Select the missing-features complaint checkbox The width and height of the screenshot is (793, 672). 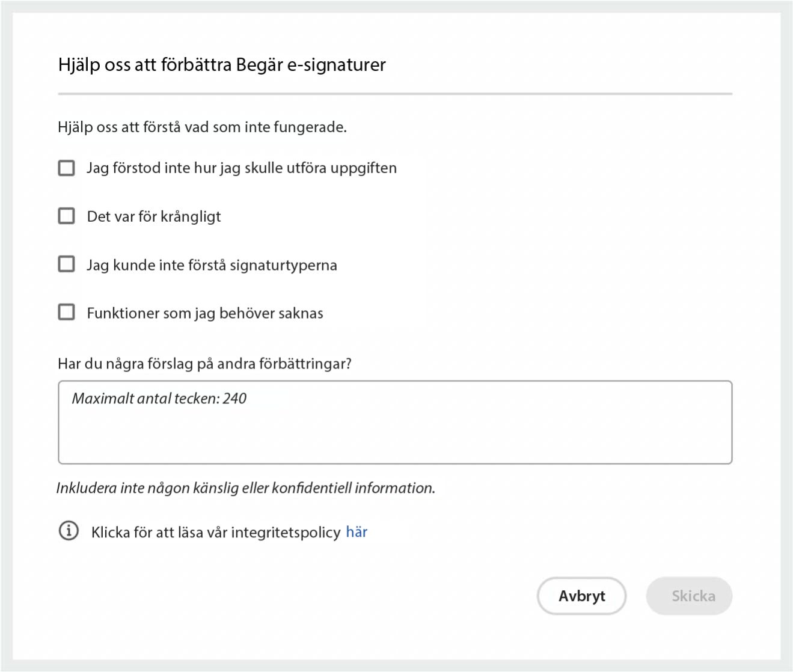(66, 312)
